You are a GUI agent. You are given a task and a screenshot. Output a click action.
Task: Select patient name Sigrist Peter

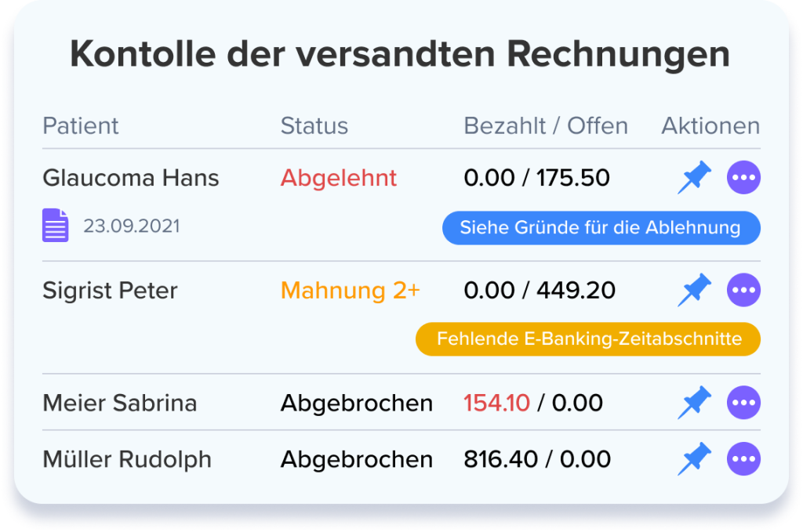pos(110,291)
